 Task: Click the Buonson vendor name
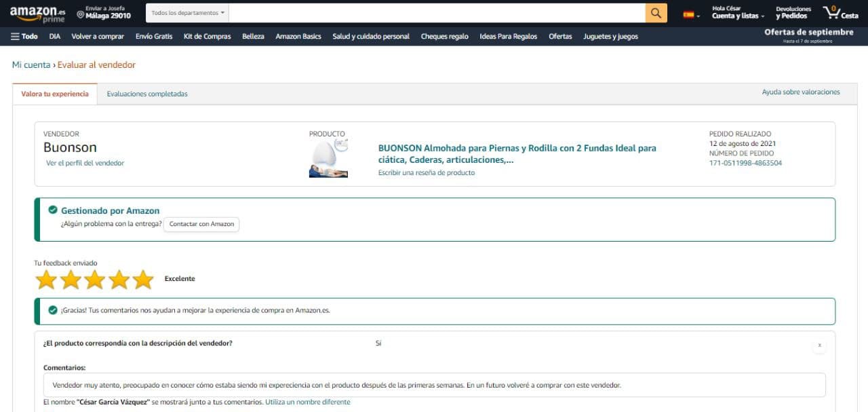pyautogui.click(x=70, y=147)
